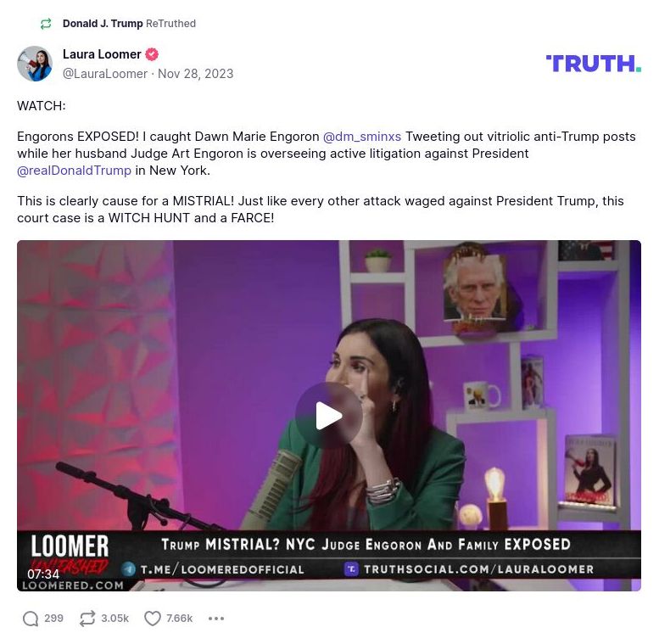
Task: Click the green ReTruthed icon at top
Action: tap(46, 24)
